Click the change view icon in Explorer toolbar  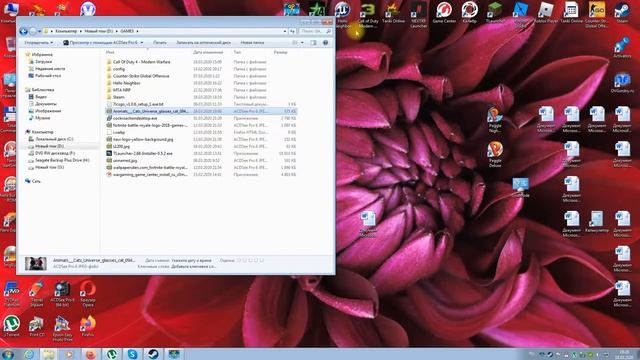295,42
